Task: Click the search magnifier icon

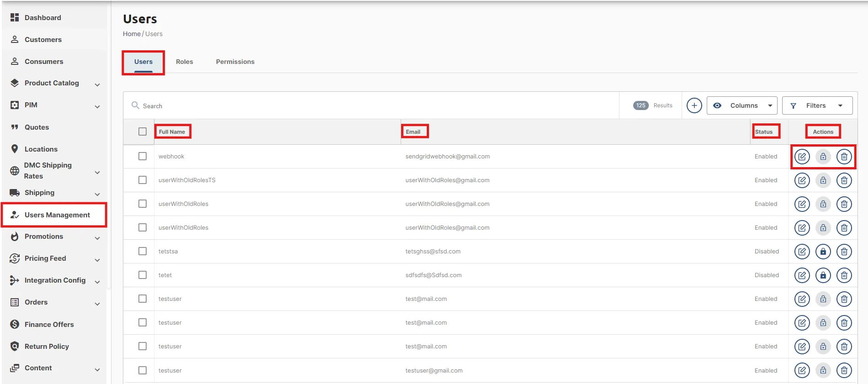Action: (x=135, y=105)
